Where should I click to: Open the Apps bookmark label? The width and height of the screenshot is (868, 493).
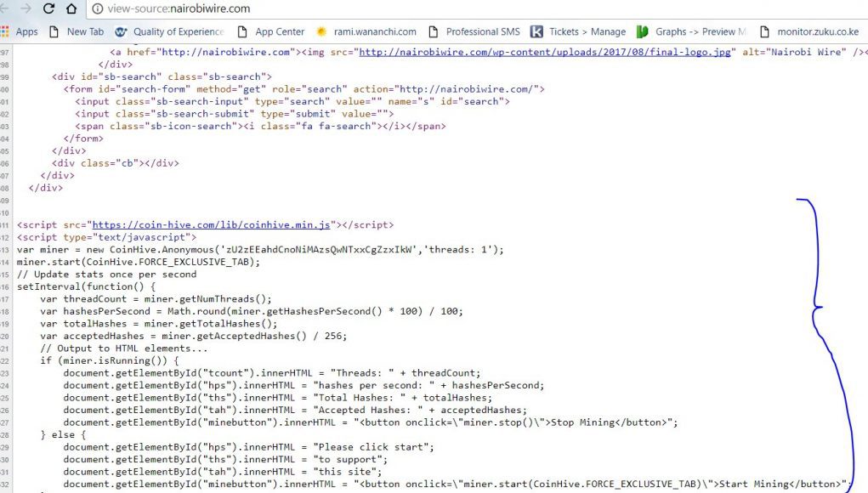26,31
